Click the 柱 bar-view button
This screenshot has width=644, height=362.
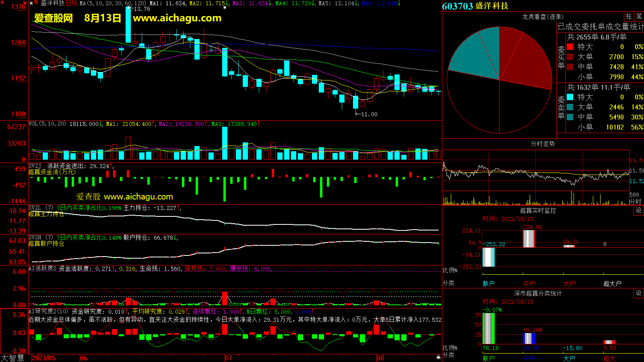pyautogui.click(x=629, y=16)
